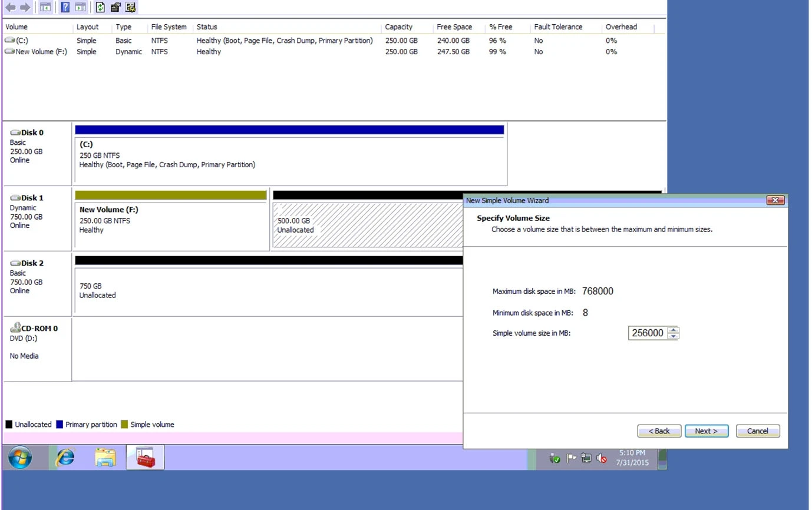Open Internet Explorer from the taskbar
Image resolution: width=812 pixels, height=510 pixels.
point(65,458)
